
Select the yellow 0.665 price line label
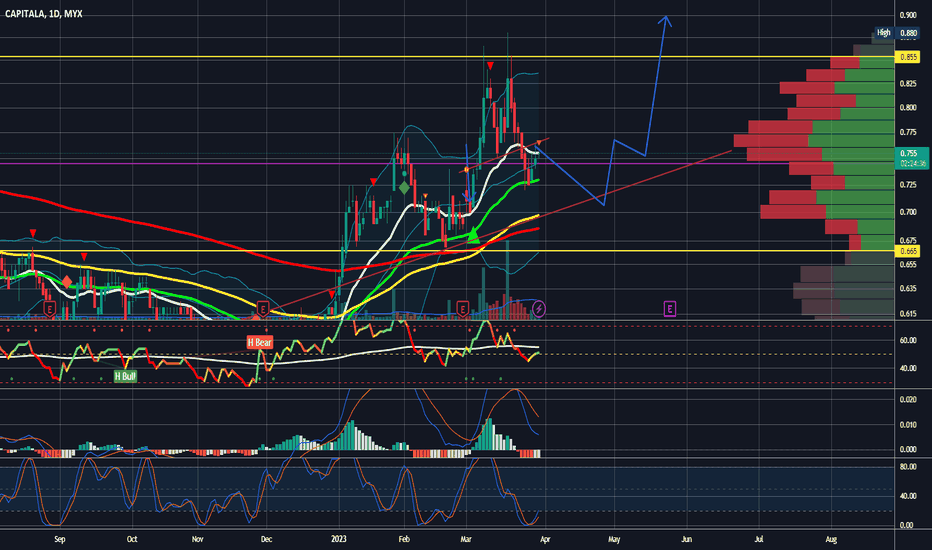908,251
